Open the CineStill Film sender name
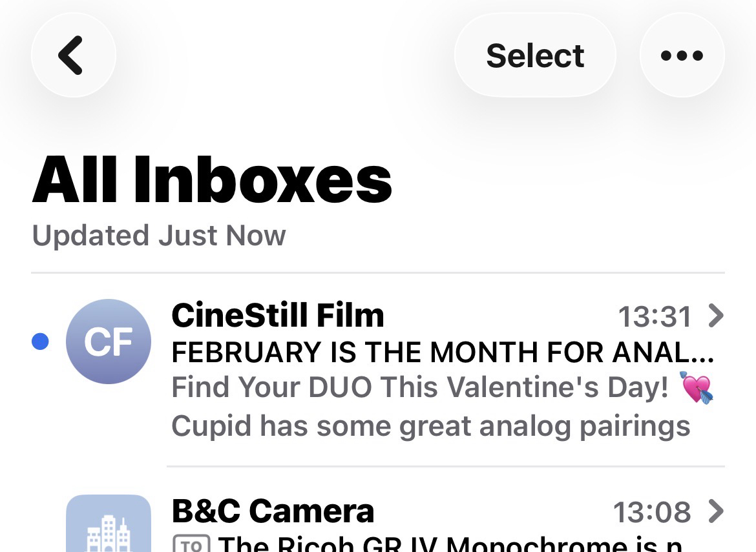The height and width of the screenshot is (552, 756). pyautogui.click(x=278, y=316)
